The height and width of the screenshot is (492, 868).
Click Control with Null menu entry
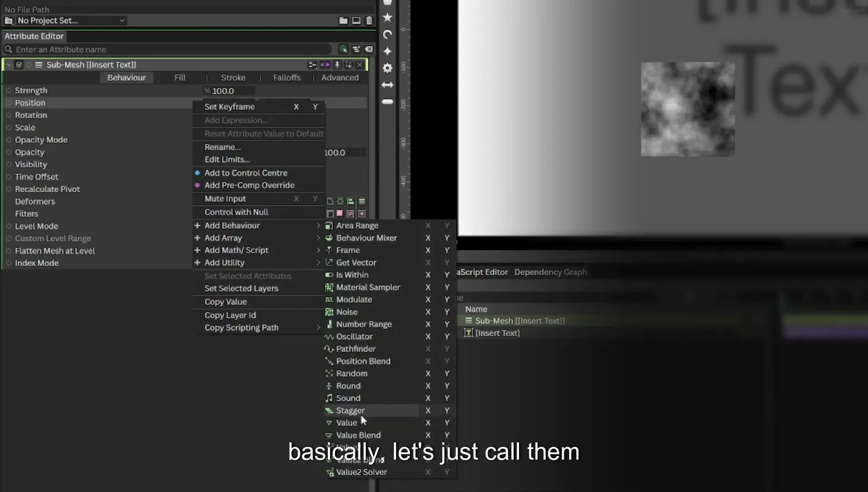point(258,212)
